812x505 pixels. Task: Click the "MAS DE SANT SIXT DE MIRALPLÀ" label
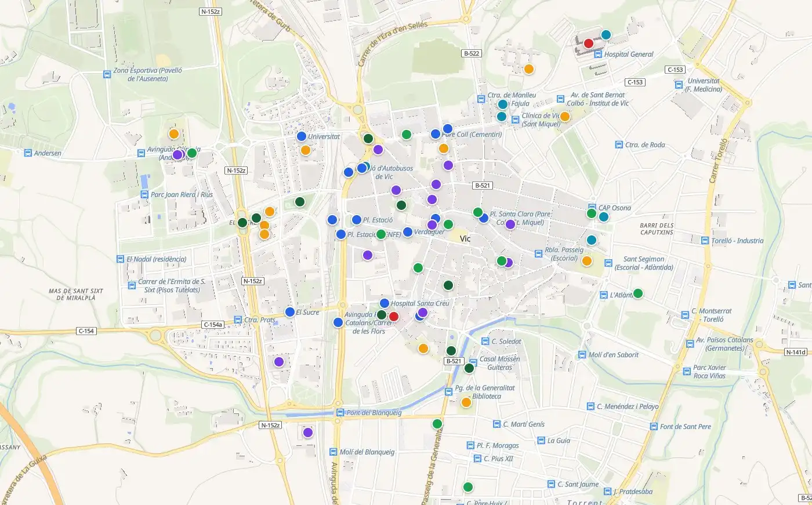(76, 295)
